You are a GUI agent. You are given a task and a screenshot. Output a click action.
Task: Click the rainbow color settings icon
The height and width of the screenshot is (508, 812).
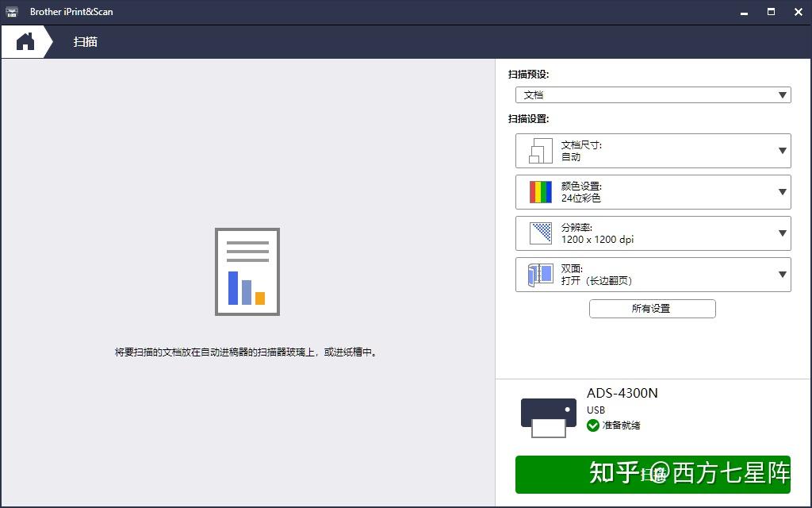[x=538, y=191]
